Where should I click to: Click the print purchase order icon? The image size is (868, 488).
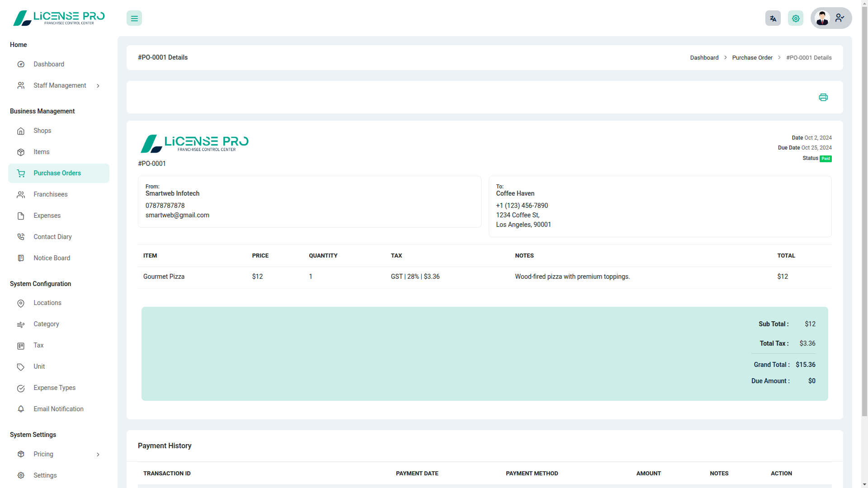click(823, 97)
